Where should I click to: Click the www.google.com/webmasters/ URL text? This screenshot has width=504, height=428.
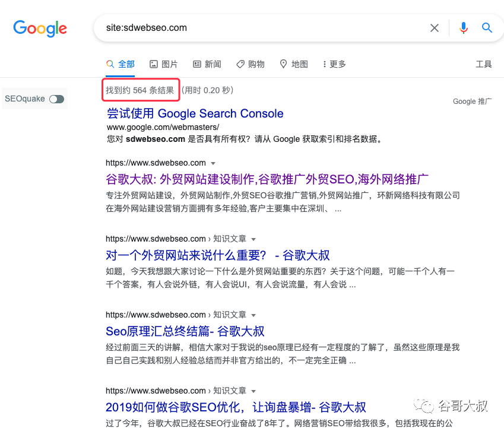click(x=163, y=127)
